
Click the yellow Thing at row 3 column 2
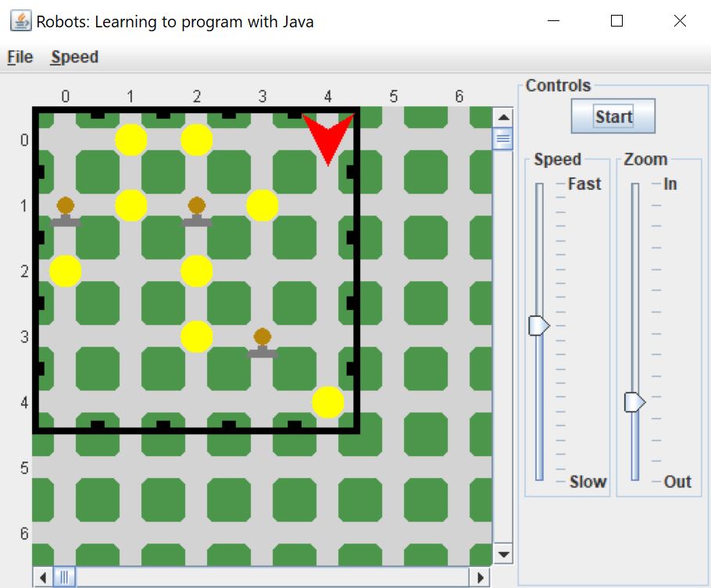coord(196,337)
